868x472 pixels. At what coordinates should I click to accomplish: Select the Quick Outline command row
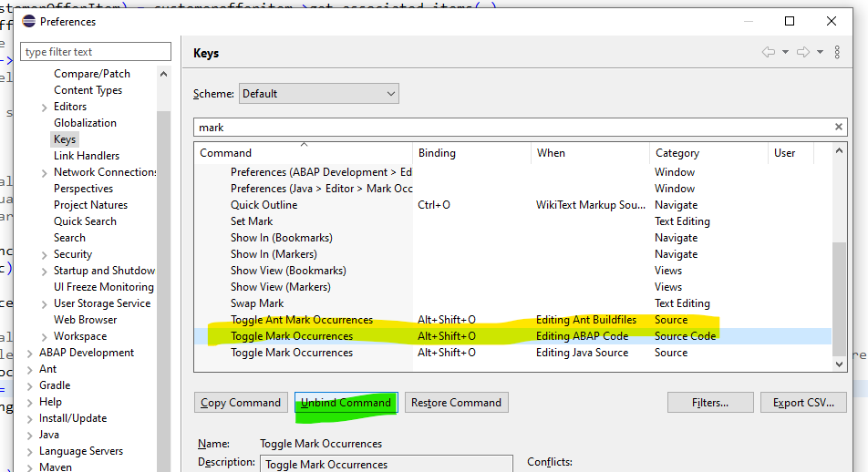click(512, 205)
